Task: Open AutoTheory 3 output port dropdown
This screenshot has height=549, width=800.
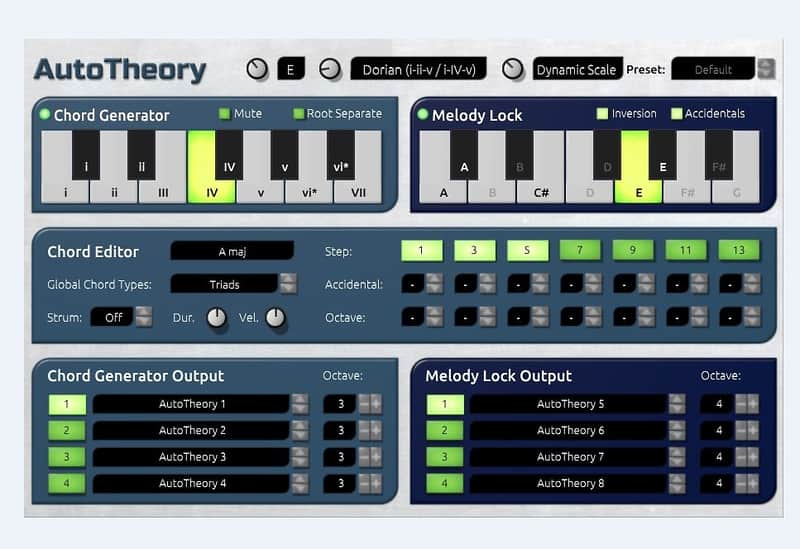Action: click(300, 457)
